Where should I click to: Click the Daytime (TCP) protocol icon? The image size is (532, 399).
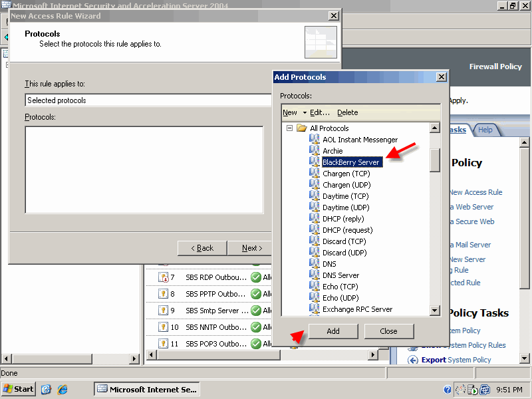pos(314,196)
